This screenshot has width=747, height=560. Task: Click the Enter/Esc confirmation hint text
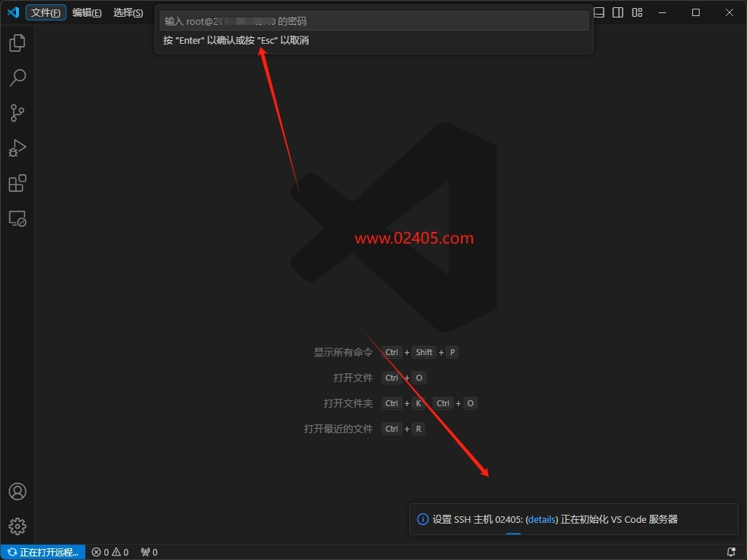pyautogui.click(x=236, y=41)
